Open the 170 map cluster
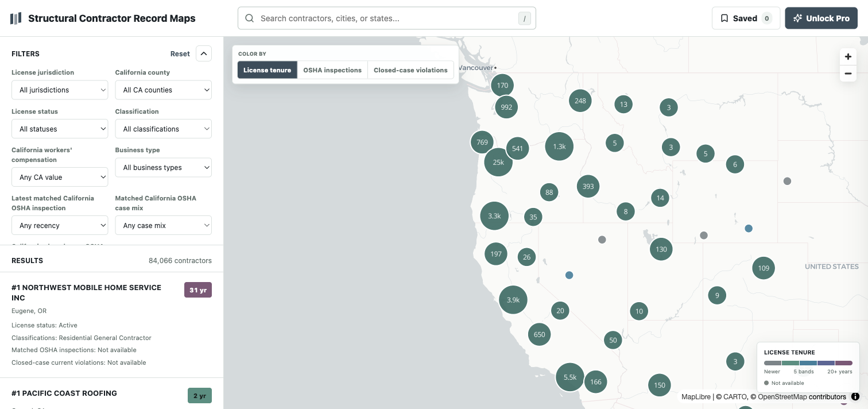868x409 pixels. coord(502,85)
